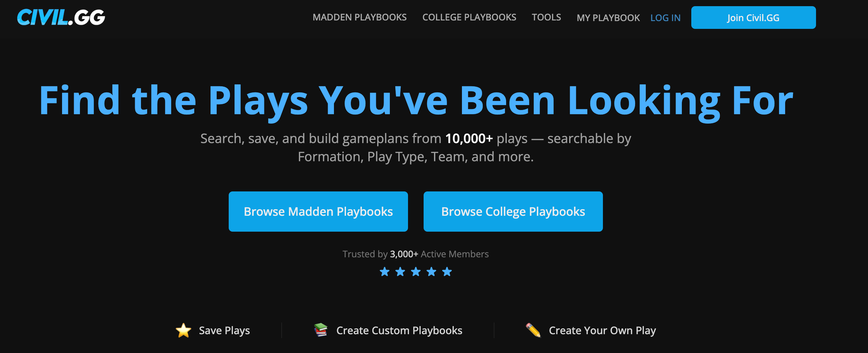This screenshot has width=868, height=353.
Task: Select Create Your Own Play text
Action: pyautogui.click(x=602, y=331)
